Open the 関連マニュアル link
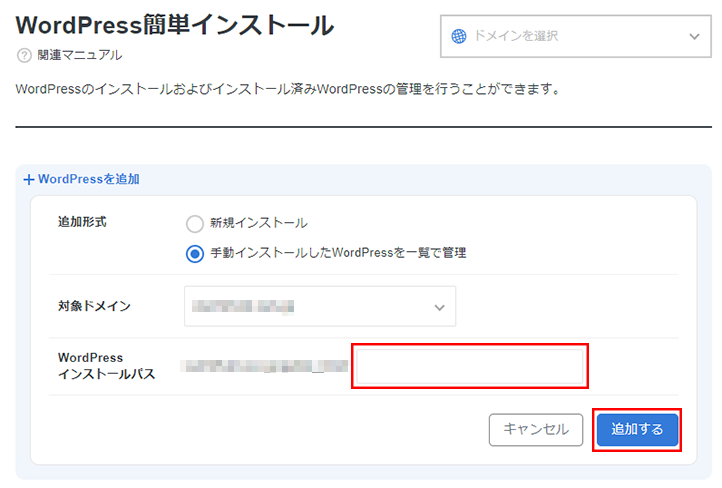The width and height of the screenshot is (722, 488). coord(80,55)
